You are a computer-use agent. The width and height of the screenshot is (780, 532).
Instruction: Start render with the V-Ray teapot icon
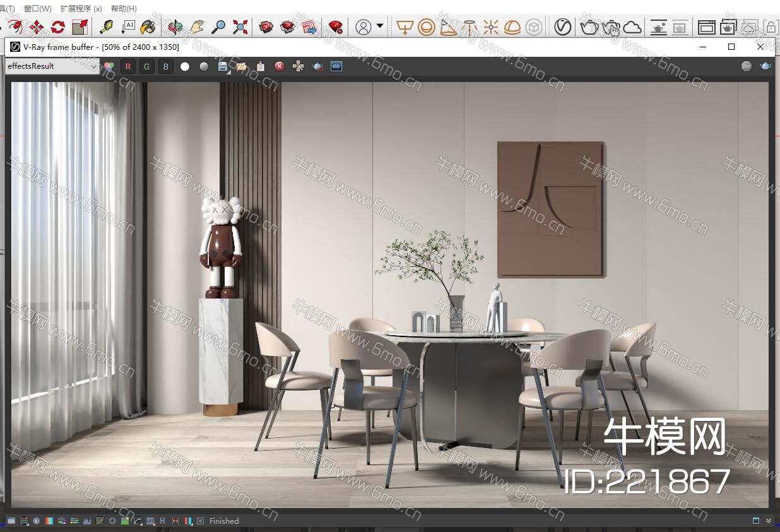[589, 27]
